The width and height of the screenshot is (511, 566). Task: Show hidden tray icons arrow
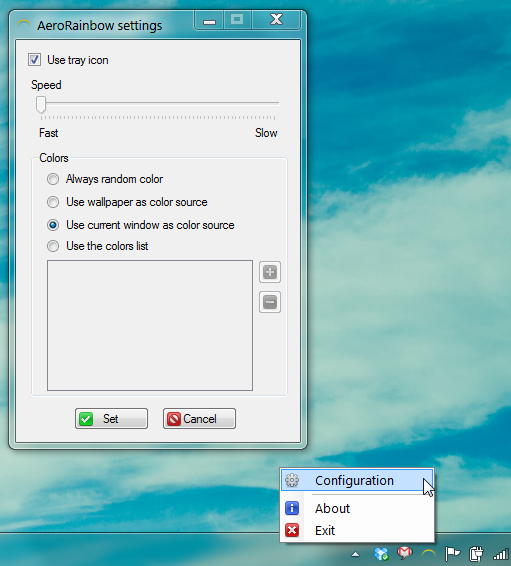[x=355, y=554]
